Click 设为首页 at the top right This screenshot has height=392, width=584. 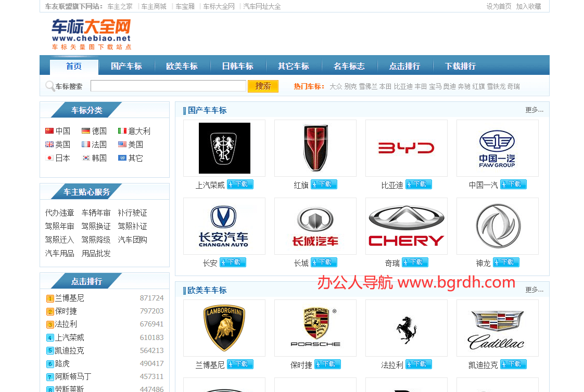[x=499, y=6]
